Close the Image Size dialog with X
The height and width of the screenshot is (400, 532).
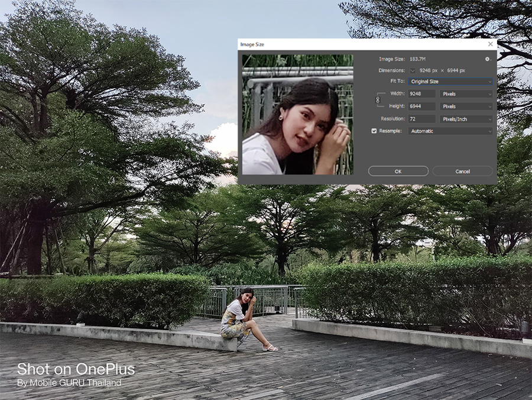pyautogui.click(x=490, y=44)
